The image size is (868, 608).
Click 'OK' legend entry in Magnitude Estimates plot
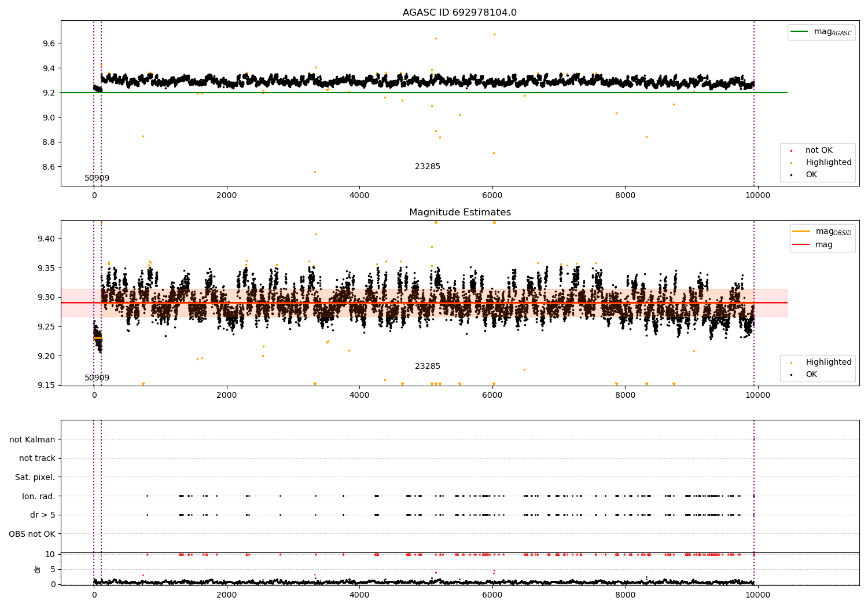pos(804,375)
